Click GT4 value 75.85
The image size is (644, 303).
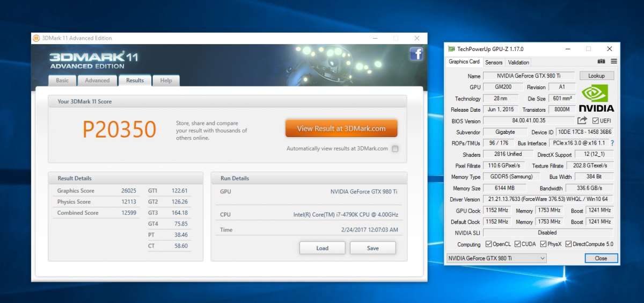click(x=181, y=224)
